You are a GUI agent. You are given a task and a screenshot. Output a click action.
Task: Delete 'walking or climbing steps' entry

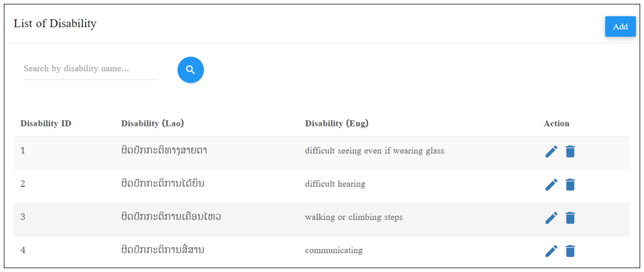(570, 218)
